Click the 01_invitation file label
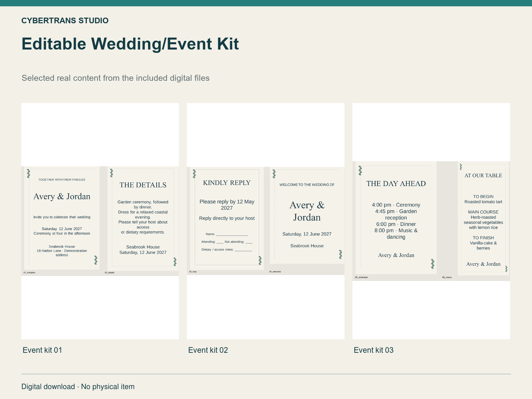532x399 pixels. click(x=29, y=273)
